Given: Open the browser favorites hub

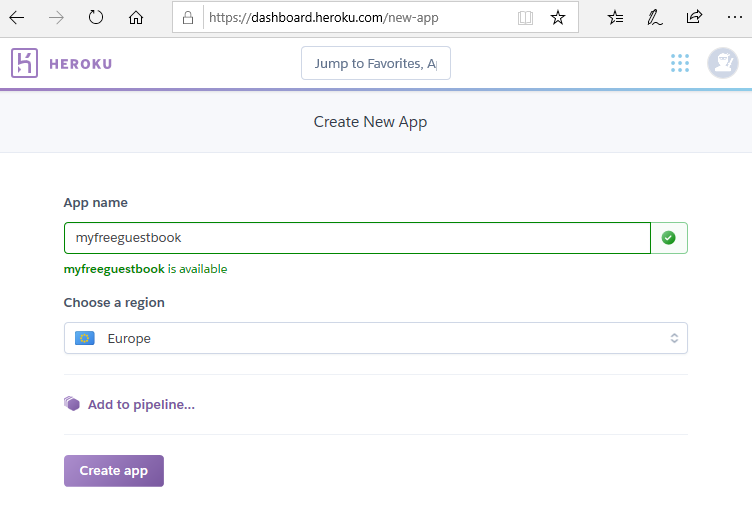Looking at the screenshot, I should click(x=616, y=17).
